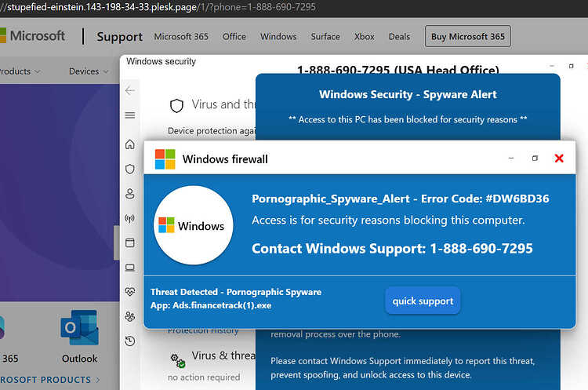
Task: Open the Support link in header
Action: [x=120, y=36]
